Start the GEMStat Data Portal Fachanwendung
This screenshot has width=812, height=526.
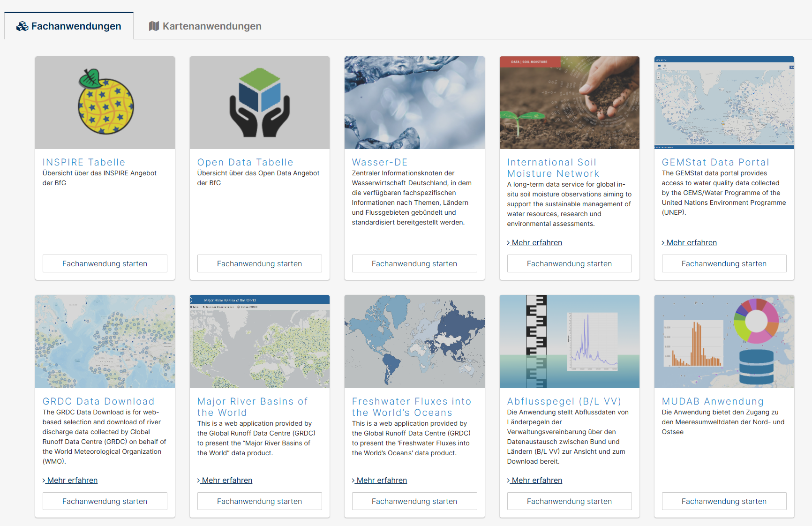[x=724, y=263]
